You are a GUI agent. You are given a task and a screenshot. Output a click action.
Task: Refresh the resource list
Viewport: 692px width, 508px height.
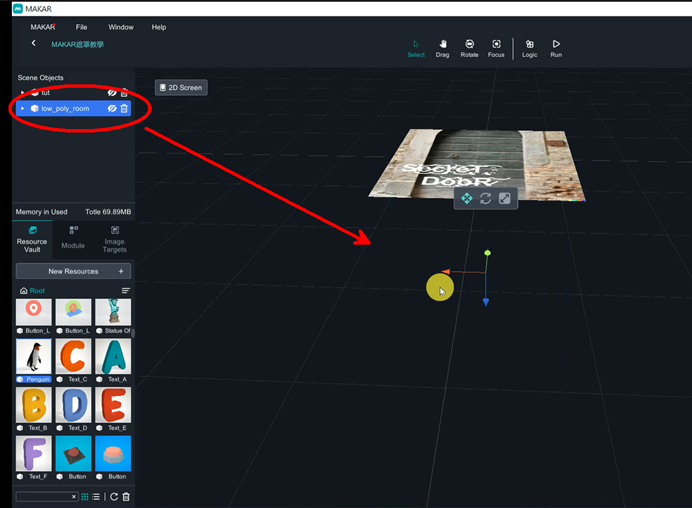click(x=114, y=497)
